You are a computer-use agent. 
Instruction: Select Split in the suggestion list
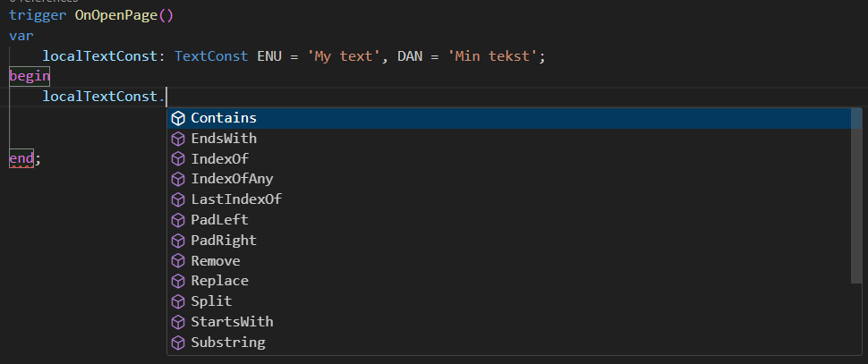[x=211, y=301]
